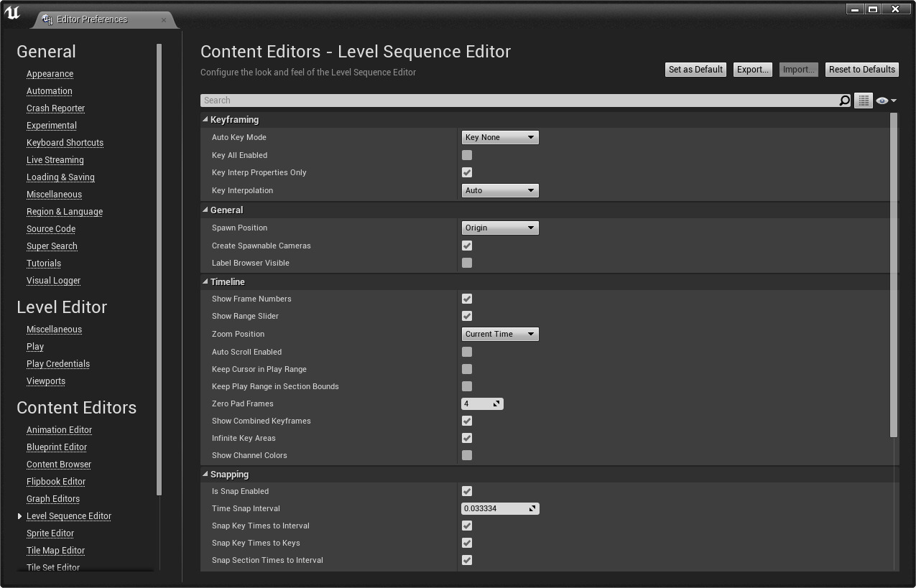Toggle the property list view icon
This screenshot has width=916, height=588.
(864, 101)
